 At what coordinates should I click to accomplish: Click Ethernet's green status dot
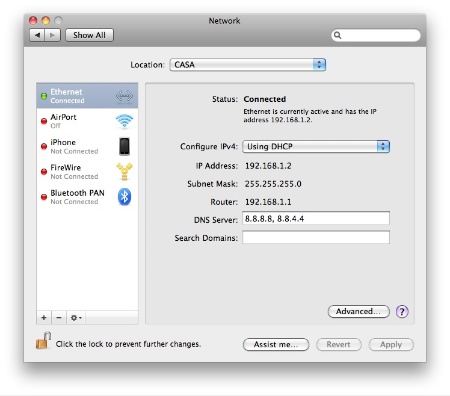[x=44, y=96]
